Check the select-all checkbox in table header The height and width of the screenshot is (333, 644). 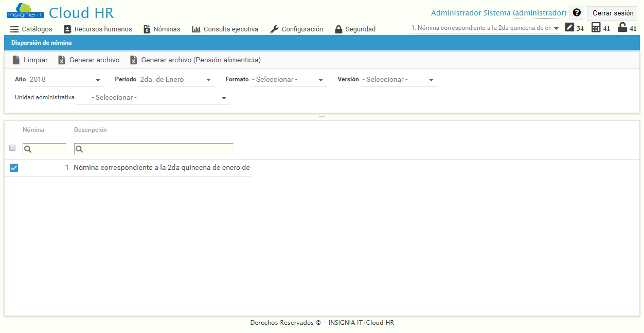pos(12,148)
